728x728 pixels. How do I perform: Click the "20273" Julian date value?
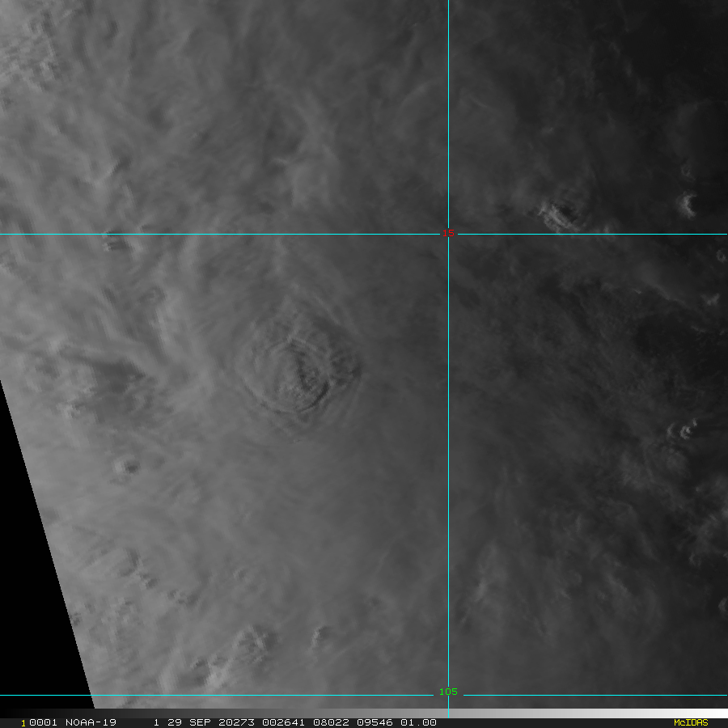click(x=237, y=722)
